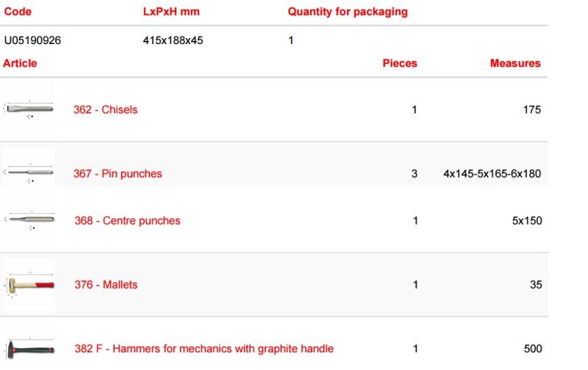Open the 376 - Mallets link
Viewport: 588px width, 370px height.
(106, 285)
